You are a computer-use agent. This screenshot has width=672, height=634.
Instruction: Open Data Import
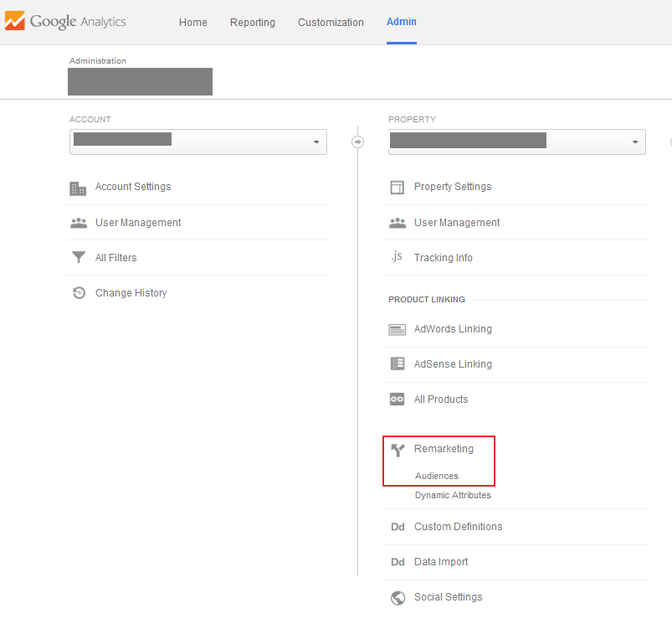[x=441, y=562]
